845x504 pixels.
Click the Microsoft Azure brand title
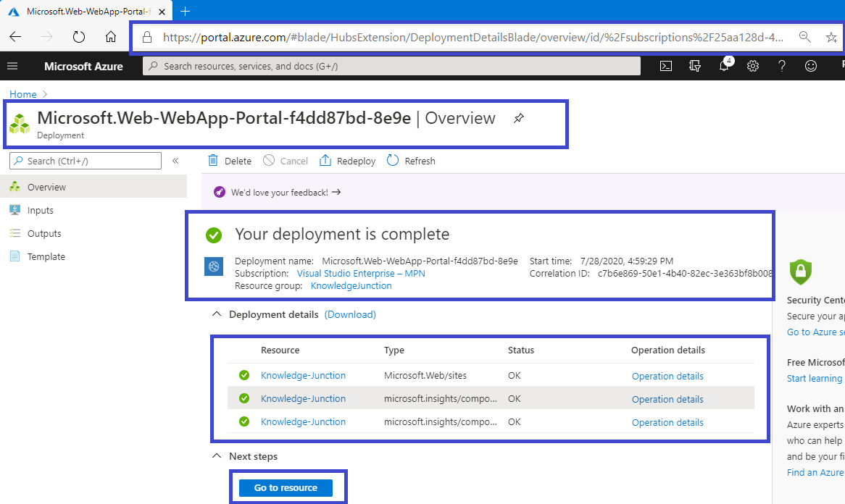[83, 66]
